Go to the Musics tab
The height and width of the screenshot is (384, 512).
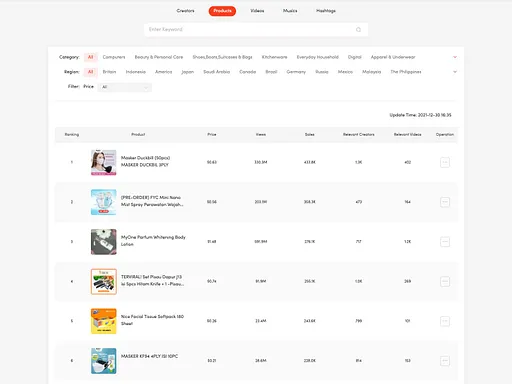click(290, 11)
